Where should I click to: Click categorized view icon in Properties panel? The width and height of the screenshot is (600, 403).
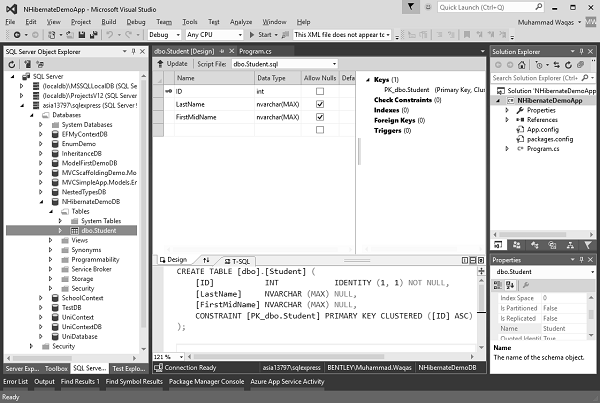pos(498,285)
